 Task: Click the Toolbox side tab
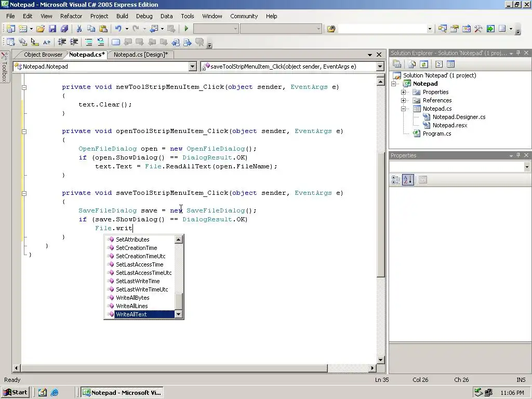click(x=5, y=67)
